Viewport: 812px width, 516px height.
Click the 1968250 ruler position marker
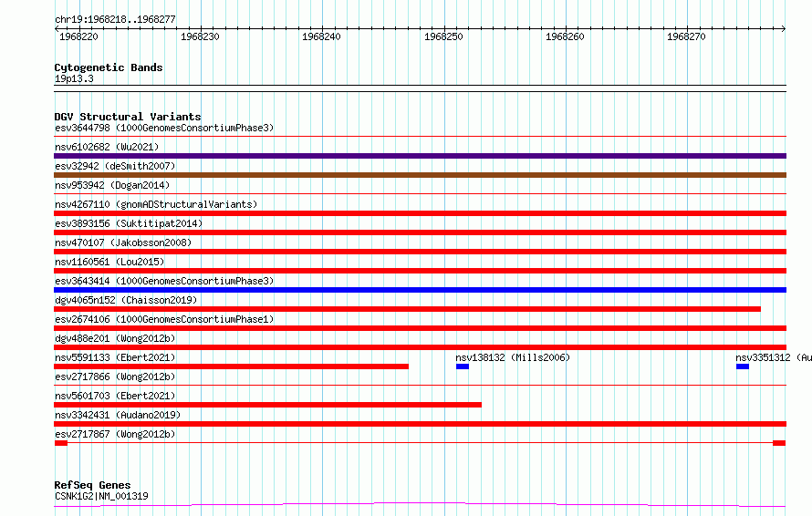pos(443,36)
